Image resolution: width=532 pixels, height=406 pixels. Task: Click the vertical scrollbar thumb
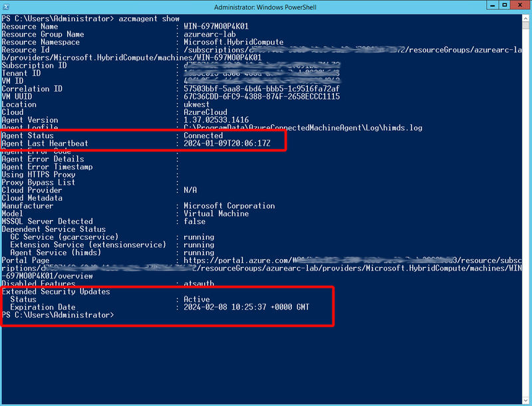pyautogui.click(x=526, y=26)
